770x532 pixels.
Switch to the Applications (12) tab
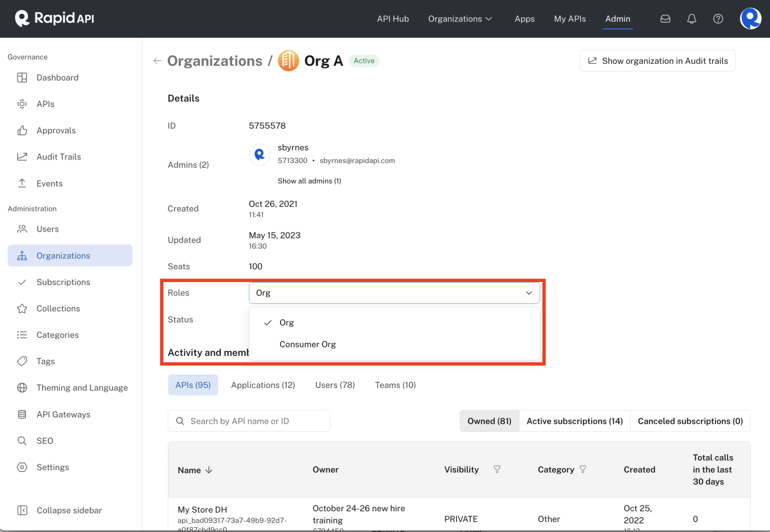263,385
